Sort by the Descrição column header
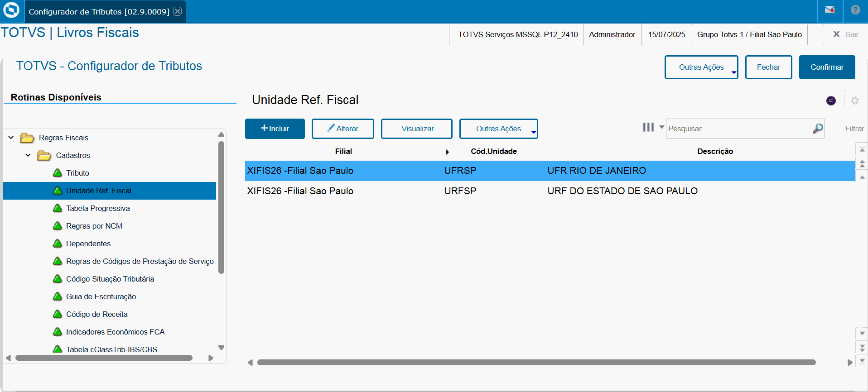 click(x=715, y=151)
